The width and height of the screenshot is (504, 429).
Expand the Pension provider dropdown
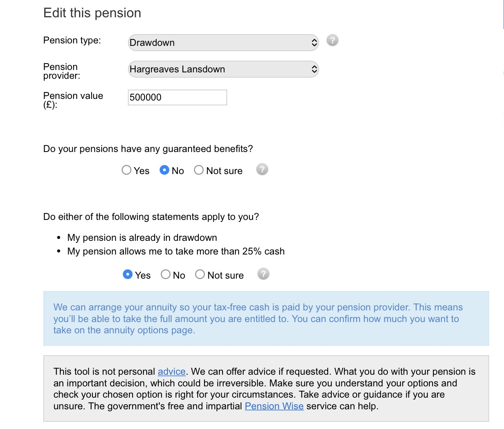(223, 69)
